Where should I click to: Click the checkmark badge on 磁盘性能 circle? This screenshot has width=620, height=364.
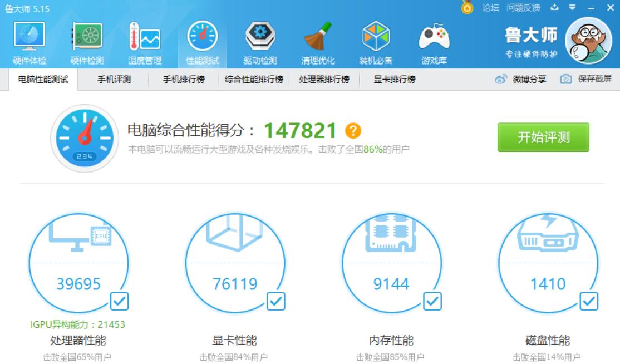tap(589, 302)
